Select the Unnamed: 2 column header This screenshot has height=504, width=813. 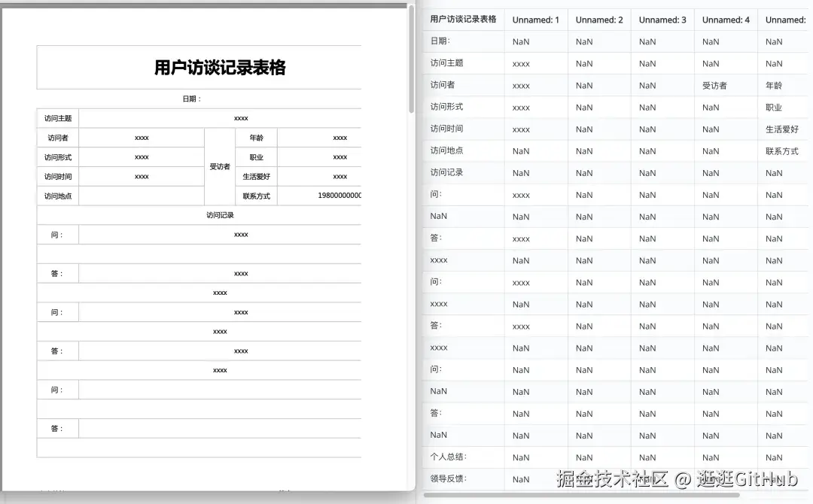point(599,20)
